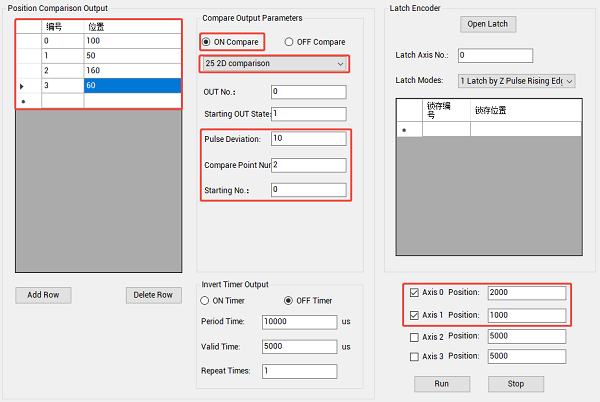The image size is (600, 402).
Task: Click the Pulse Deviation input field
Action: 308,139
